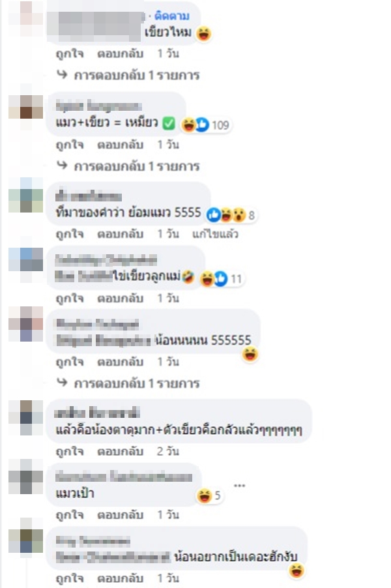View edit history via "แก้ไขแล้ว" label
The width and height of the screenshot is (391, 588).
[215, 235]
